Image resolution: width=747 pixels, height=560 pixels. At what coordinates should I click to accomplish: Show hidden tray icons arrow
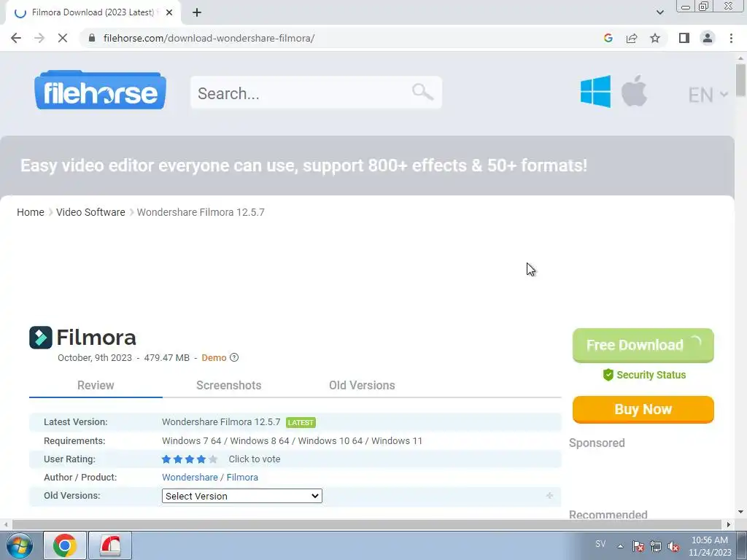click(x=620, y=546)
